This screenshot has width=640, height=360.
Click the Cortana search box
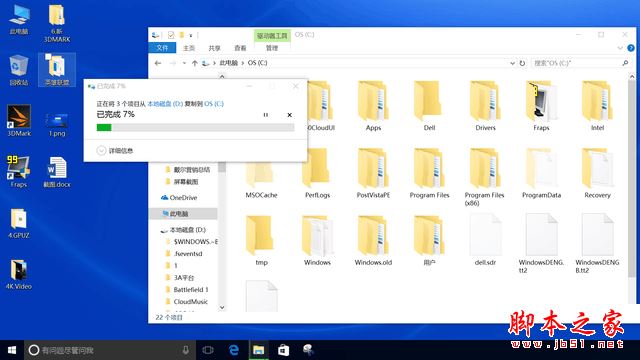pyautogui.click(x=109, y=350)
